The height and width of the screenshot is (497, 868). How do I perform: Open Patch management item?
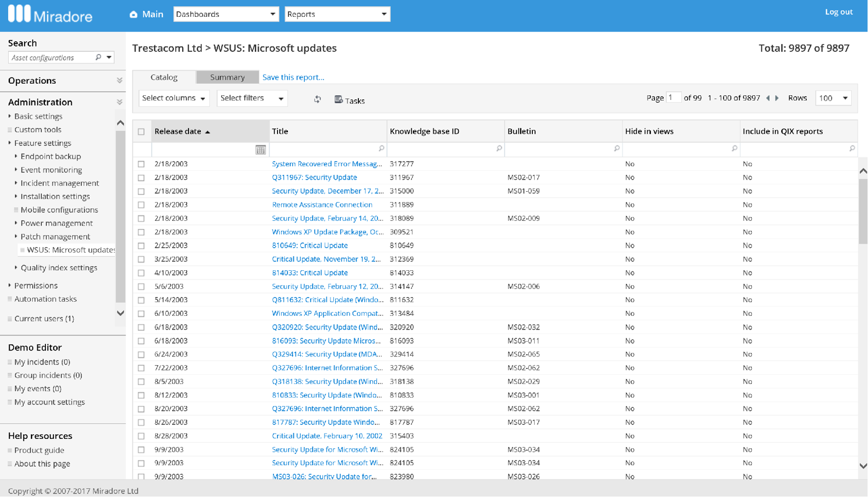pyautogui.click(x=55, y=237)
